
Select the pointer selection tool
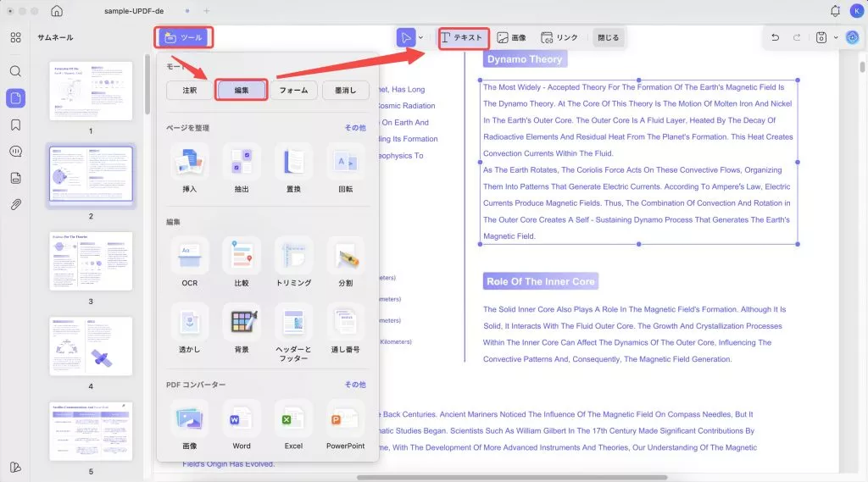point(406,37)
